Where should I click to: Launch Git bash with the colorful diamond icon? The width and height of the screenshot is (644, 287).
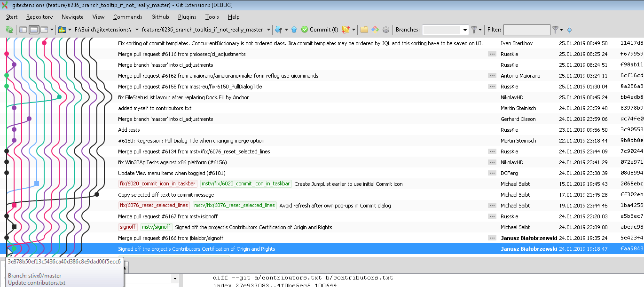click(375, 30)
